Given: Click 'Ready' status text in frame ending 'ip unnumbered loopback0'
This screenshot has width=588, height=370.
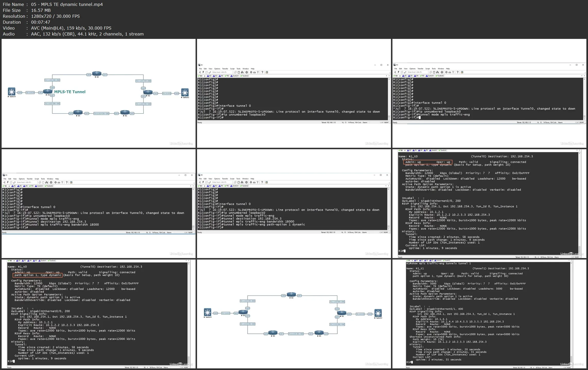Looking at the screenshot, I should tap(200, 122).
